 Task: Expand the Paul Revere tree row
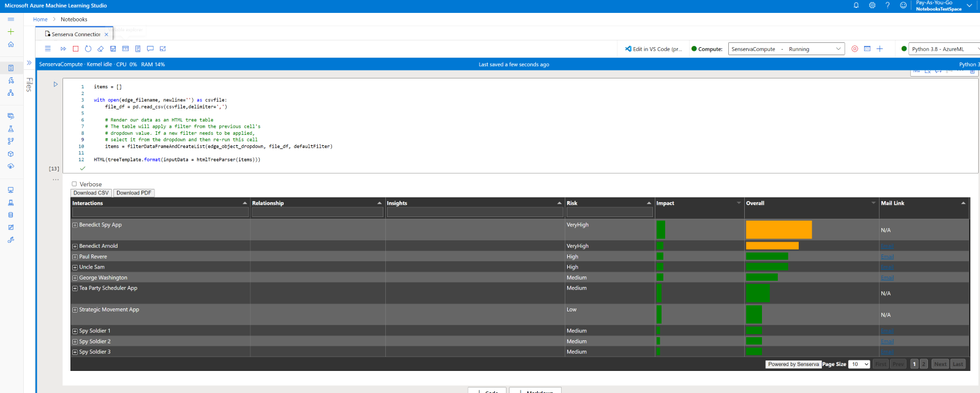click(x=75, y=257)
